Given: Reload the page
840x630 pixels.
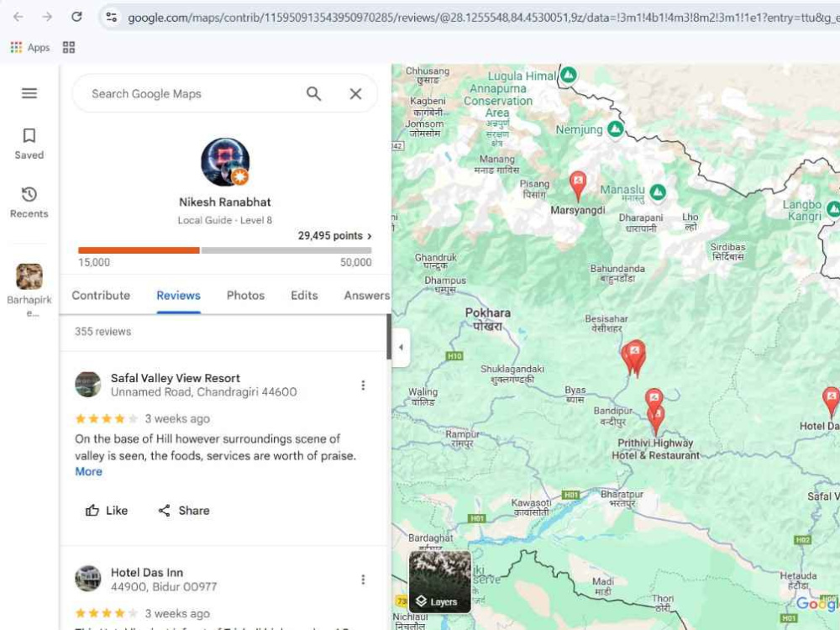Looking at the screenshot, I should click(x=76, y=17).
